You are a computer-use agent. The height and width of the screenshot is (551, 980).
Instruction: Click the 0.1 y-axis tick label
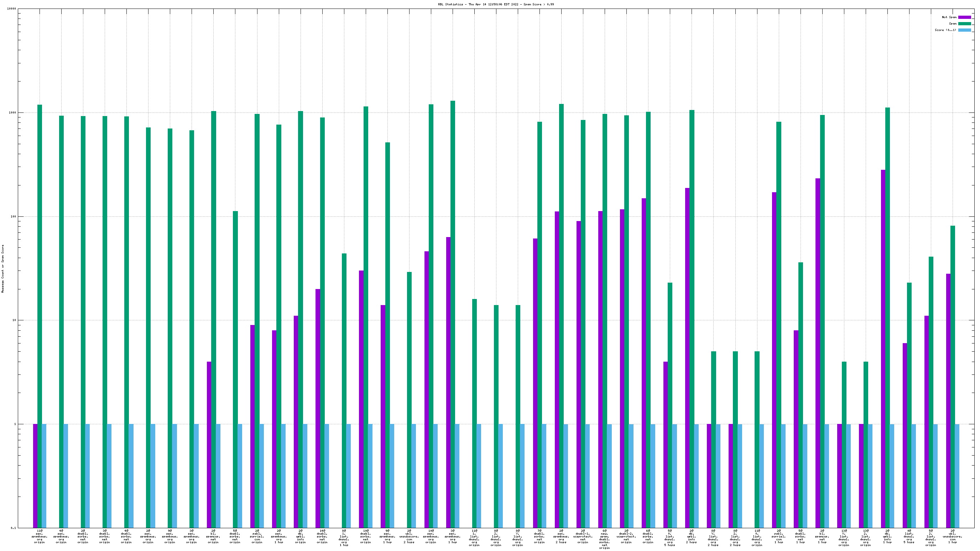pos(13,528)
